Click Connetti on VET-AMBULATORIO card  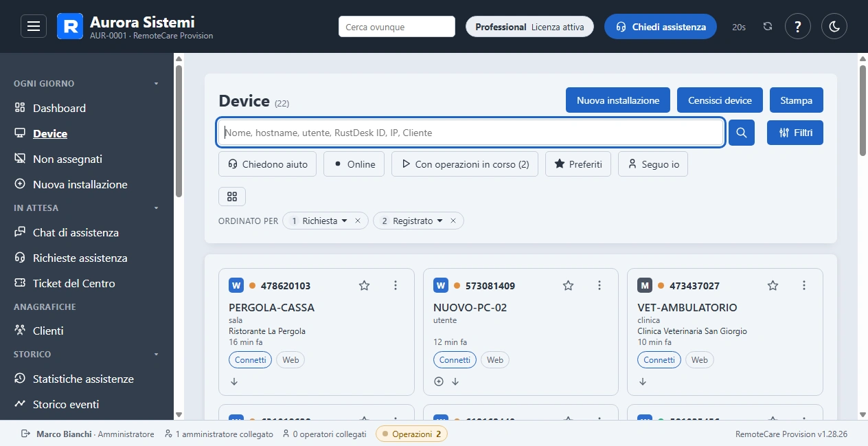coord(659,359)
